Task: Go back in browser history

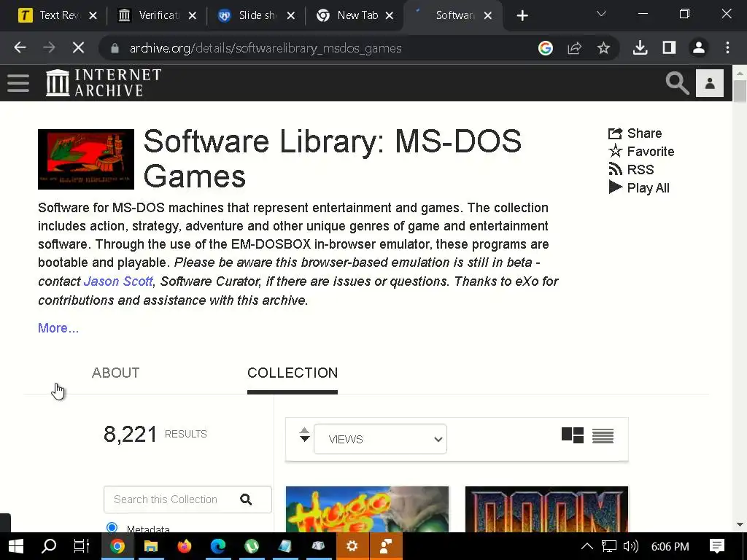Action: (x=20, y=47)
